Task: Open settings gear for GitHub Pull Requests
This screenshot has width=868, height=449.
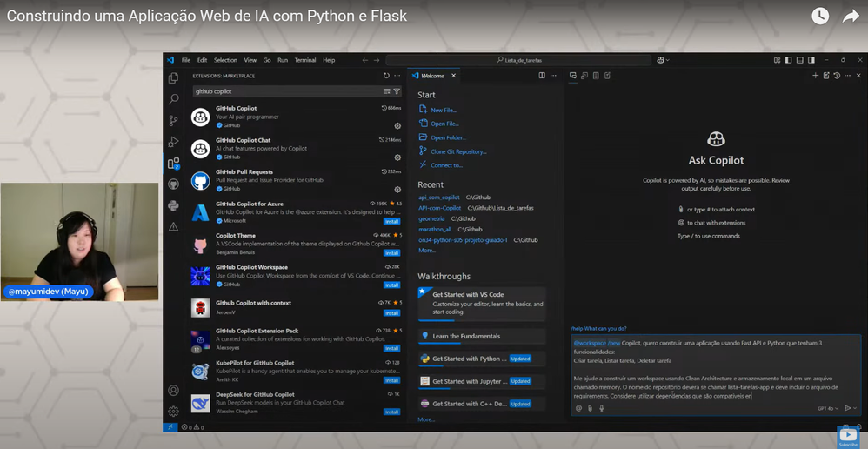Action: (397, 190)
